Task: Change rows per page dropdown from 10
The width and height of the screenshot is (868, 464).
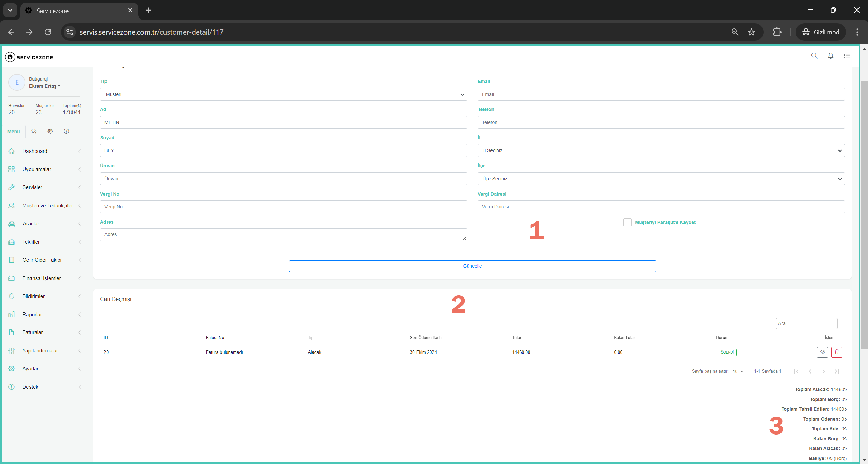Action: coord(738,371)
